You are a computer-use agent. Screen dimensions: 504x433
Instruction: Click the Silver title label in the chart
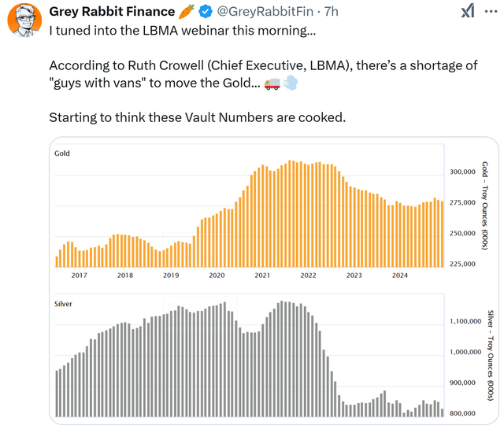tap(64, 303)
